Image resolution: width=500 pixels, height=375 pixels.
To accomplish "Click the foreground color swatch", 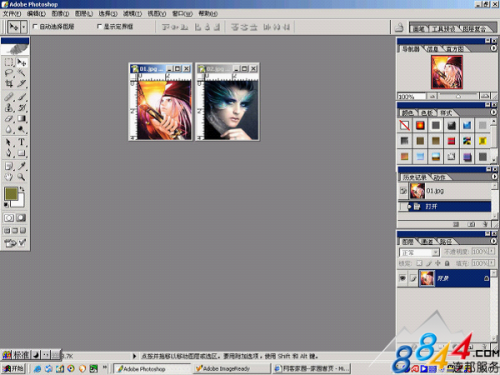I will pyautogui.click(x=11, y=194).
